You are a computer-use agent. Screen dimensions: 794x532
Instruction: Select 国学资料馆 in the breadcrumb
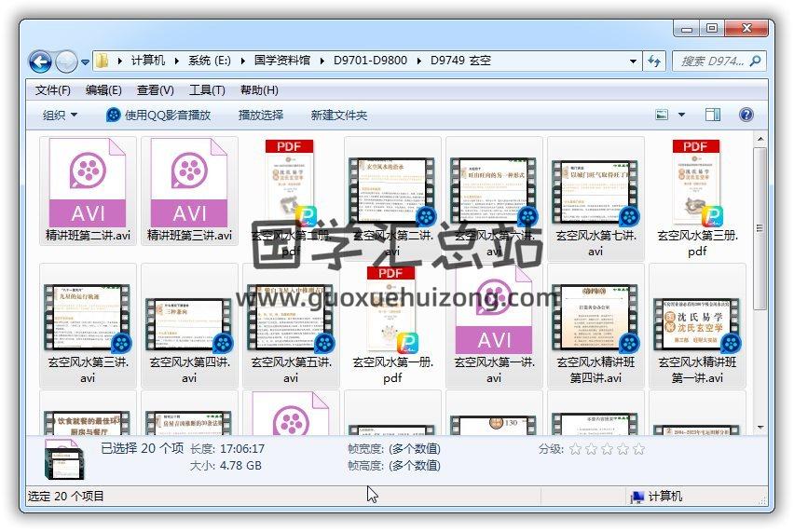pyautogui.click(x=281, y=61)
